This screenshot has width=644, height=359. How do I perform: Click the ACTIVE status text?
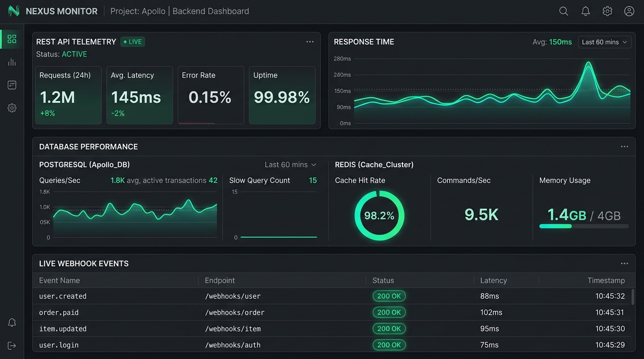(74, 54)
